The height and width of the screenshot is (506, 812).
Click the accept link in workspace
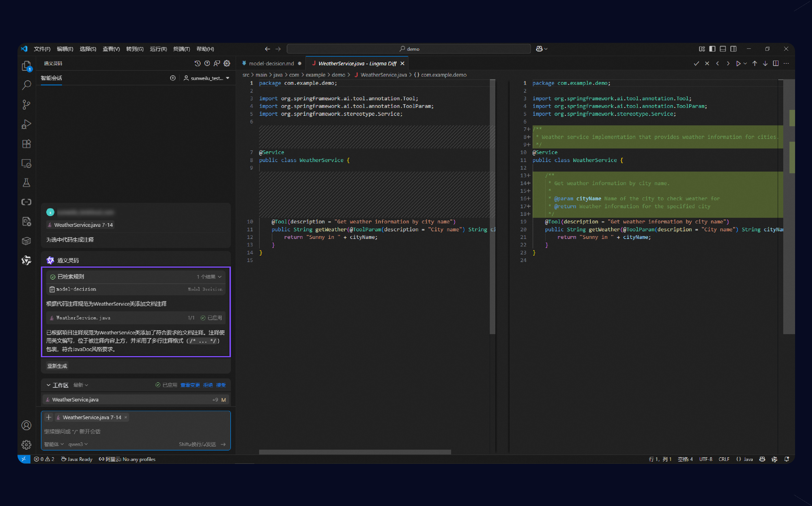point(221,385)
